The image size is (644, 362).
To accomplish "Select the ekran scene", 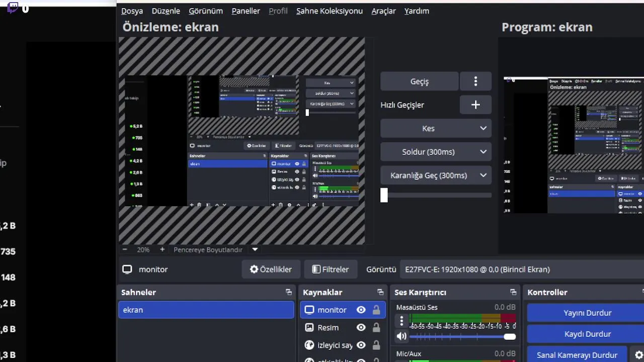I will pyautogui.click(x=206, y=310).
